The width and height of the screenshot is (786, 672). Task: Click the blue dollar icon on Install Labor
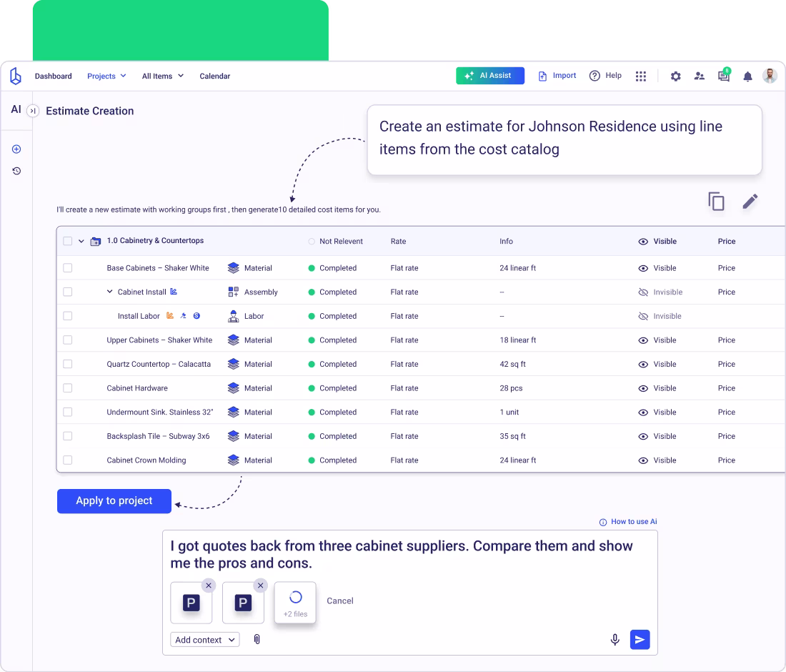(x=196, y=315)
